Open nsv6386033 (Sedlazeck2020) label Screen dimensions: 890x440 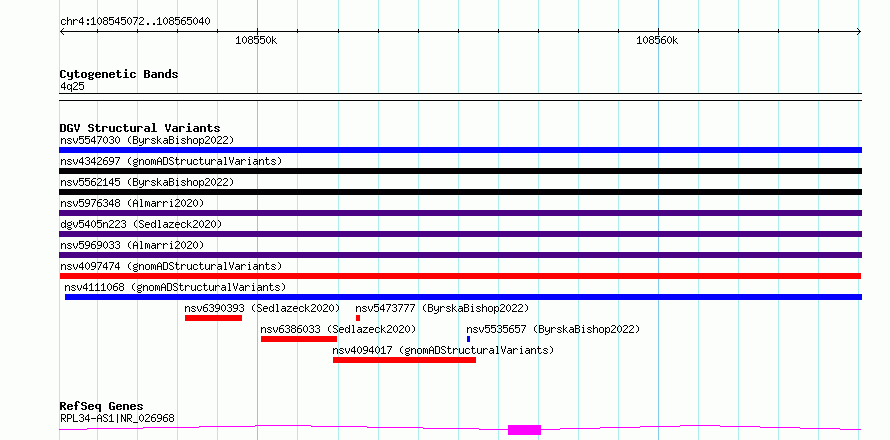pyautogui.click(x=338, y=329)
